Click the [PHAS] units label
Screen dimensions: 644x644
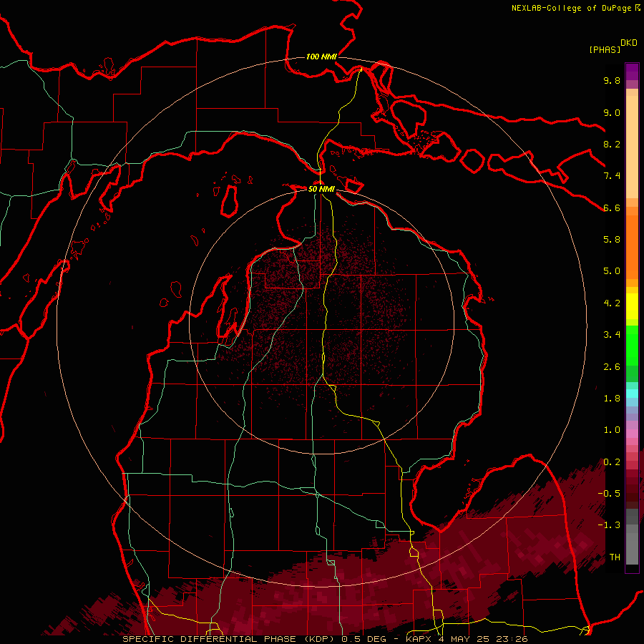coord(605,49)
